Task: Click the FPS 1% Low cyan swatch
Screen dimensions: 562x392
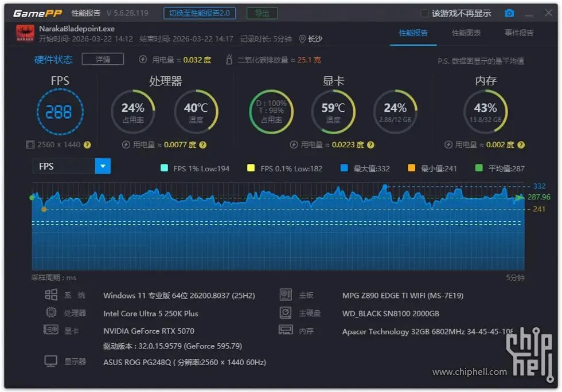Action: coord(164,168)
